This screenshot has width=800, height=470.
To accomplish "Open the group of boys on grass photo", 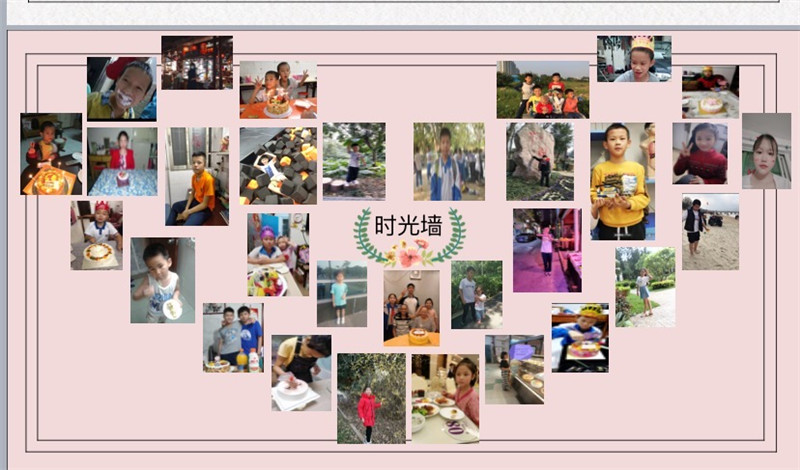I will (543, 90).
